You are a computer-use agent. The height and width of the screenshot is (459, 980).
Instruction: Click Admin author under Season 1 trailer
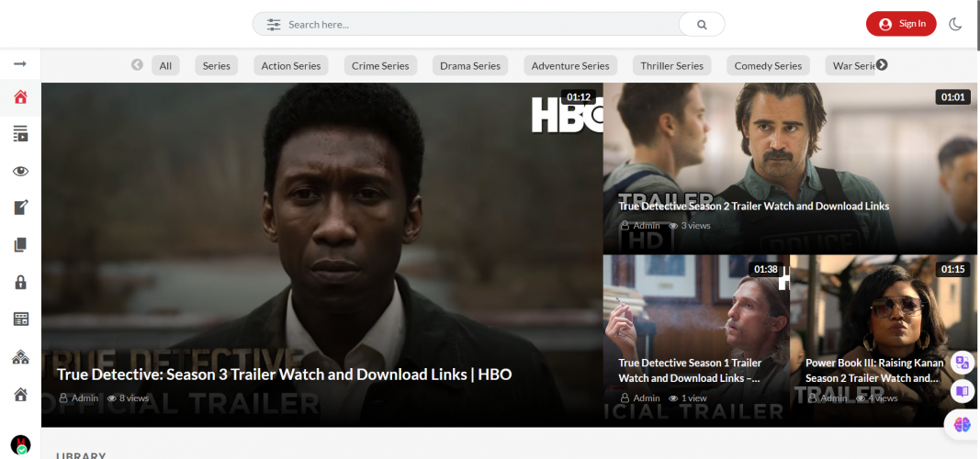point(640,397)
